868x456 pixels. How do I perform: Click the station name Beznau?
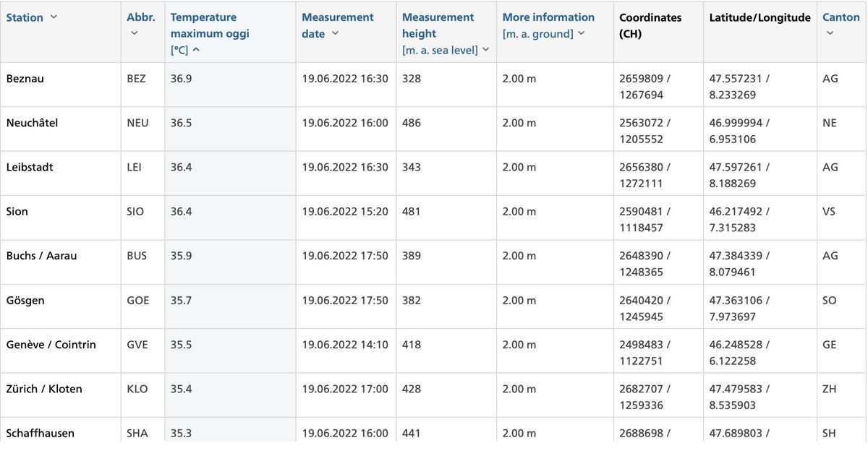tap(25, 79)
